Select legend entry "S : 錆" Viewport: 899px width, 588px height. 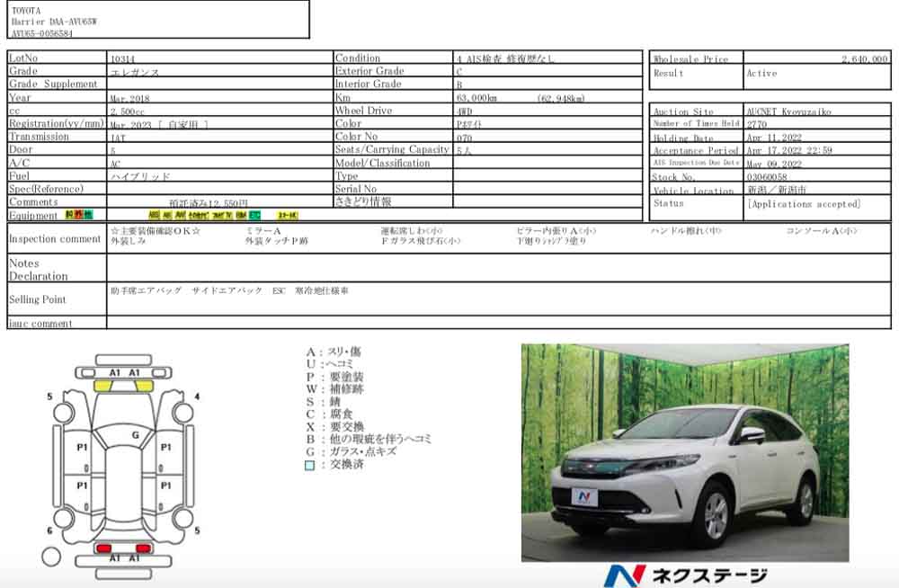324,402
